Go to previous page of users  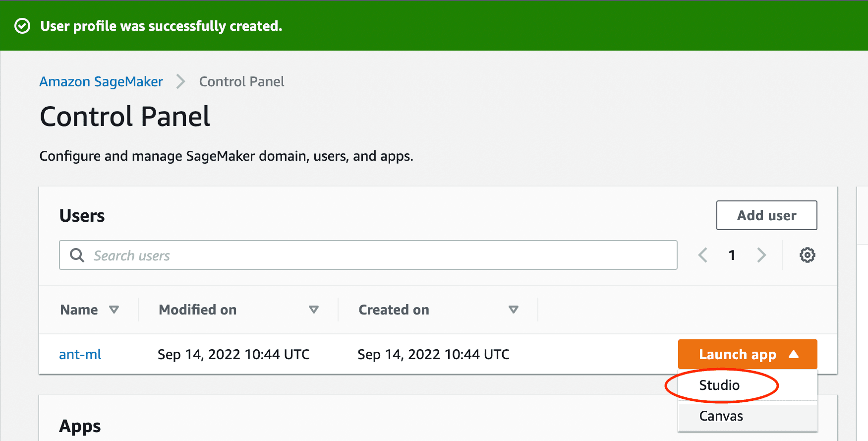[x=703, y=255]
